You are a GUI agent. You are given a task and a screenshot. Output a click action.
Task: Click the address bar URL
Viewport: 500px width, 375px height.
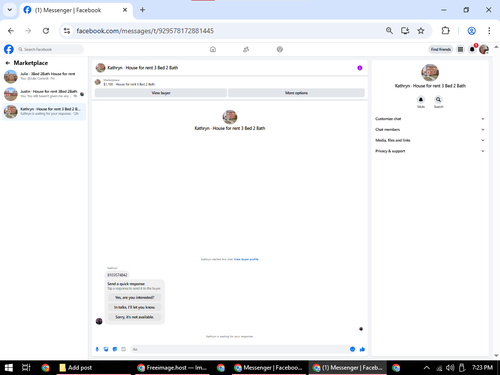tap(145, 31)
